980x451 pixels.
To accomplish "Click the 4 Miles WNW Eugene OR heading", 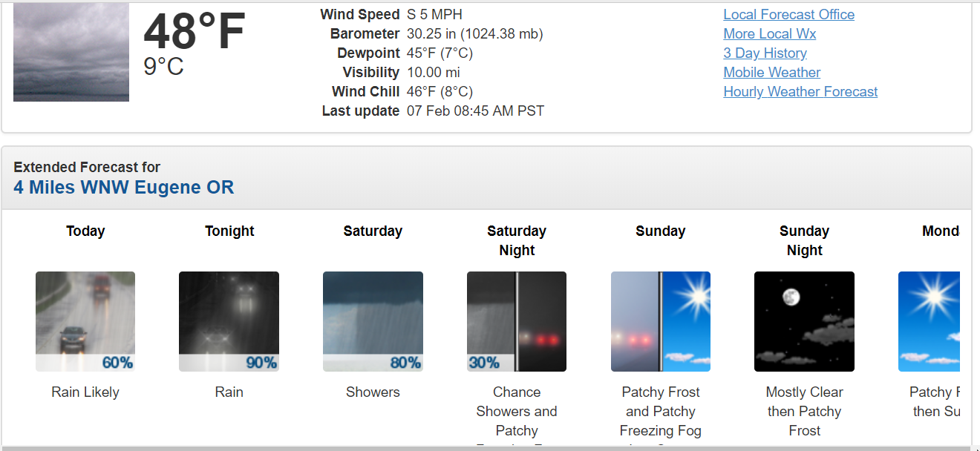I will [124, 187].
